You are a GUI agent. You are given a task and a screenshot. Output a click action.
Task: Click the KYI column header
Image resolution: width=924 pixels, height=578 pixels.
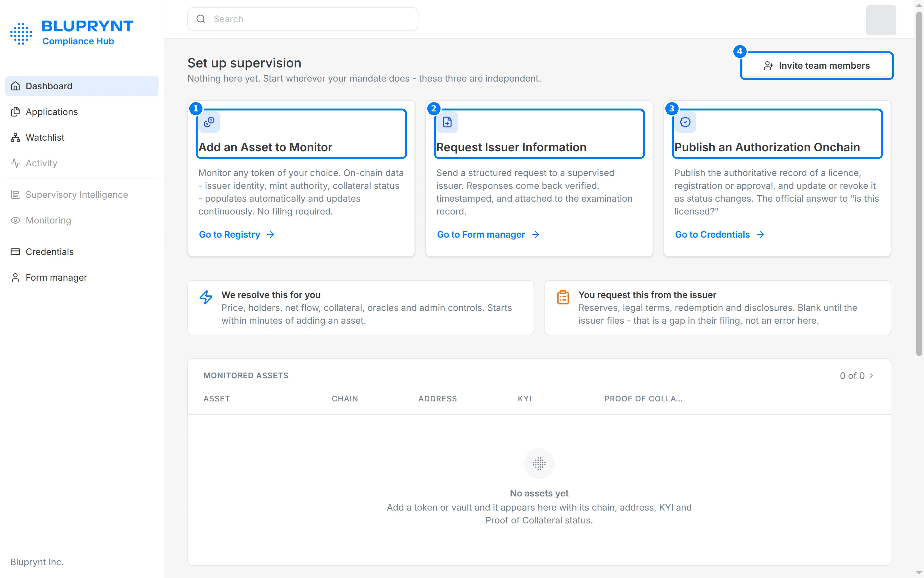[525, 398]
